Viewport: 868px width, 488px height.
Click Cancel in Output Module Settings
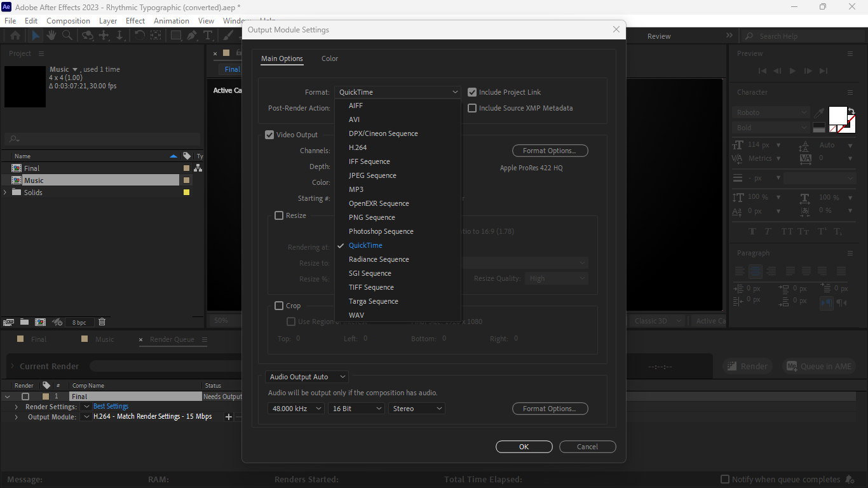pos(588,447)
